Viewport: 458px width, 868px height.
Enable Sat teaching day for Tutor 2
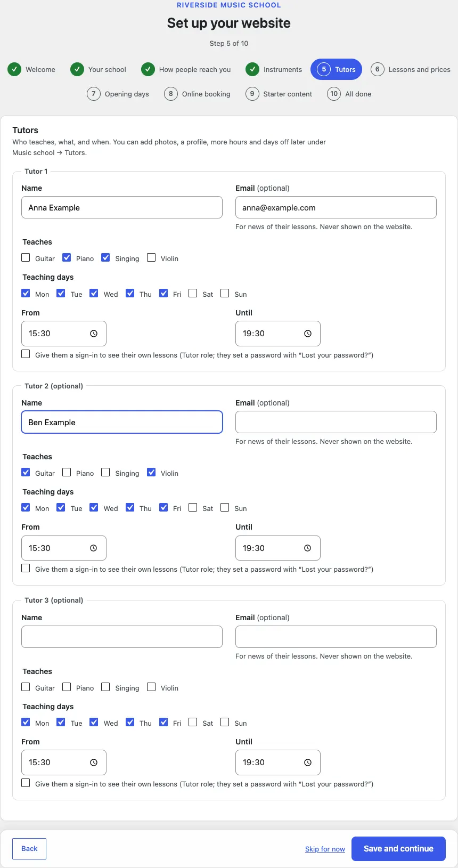(x=193, y=507)
